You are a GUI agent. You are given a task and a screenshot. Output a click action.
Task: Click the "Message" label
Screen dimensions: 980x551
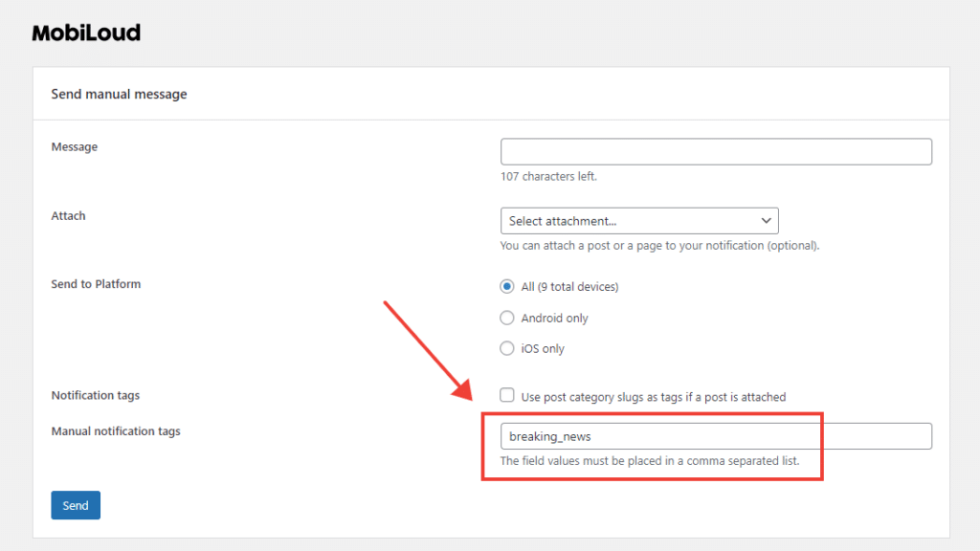[75, 146]
